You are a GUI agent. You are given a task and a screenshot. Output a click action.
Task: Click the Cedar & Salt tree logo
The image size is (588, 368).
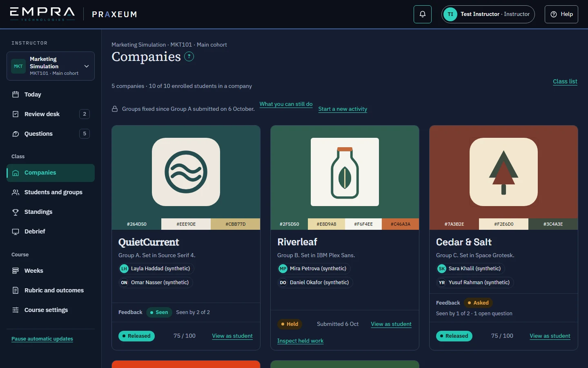503,172
